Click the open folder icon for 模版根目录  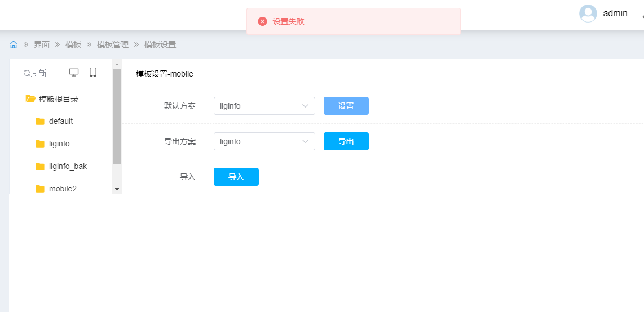(30, 99)
